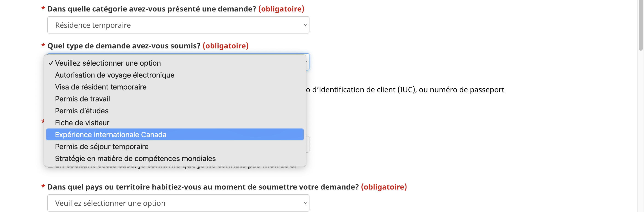Click the checkmarked placeholder option in the open list
Image resolution: width=644 pixels, height=212 pixels.
[108, 63]
